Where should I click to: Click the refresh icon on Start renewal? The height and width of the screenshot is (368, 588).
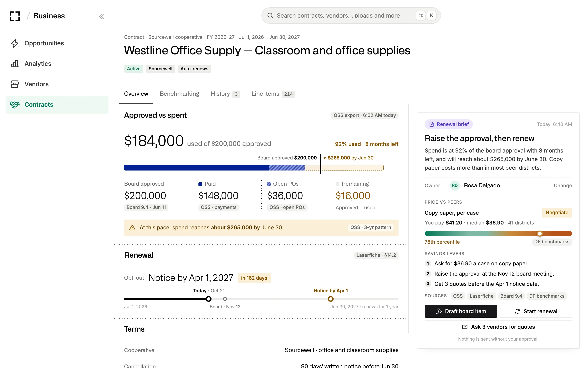[x=518, y=311]
